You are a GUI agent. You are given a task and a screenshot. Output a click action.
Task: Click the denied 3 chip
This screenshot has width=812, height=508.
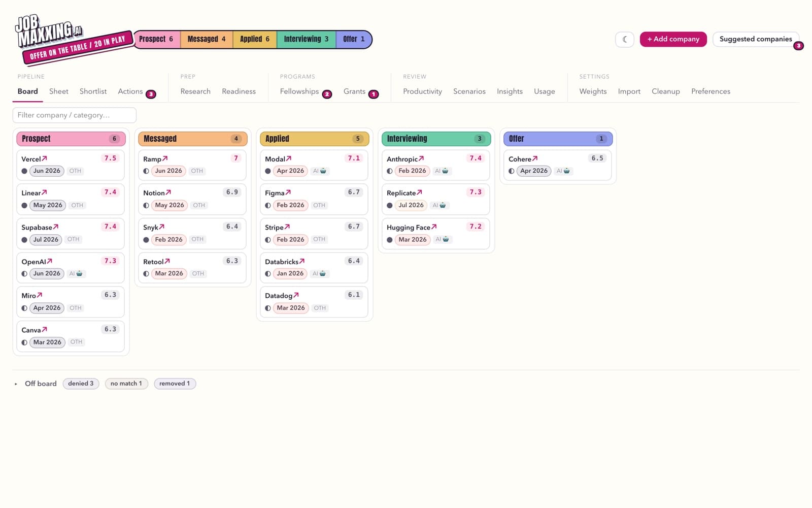(81, 384)
